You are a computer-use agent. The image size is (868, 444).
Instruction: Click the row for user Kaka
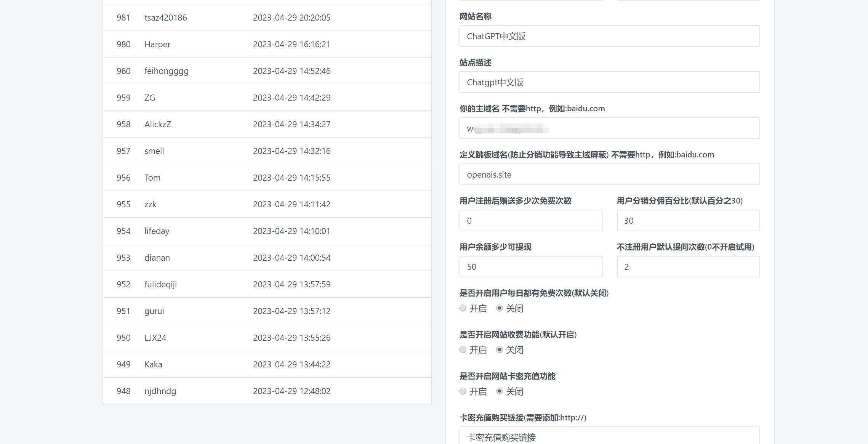pyautogui.click(x=267, y=364)
